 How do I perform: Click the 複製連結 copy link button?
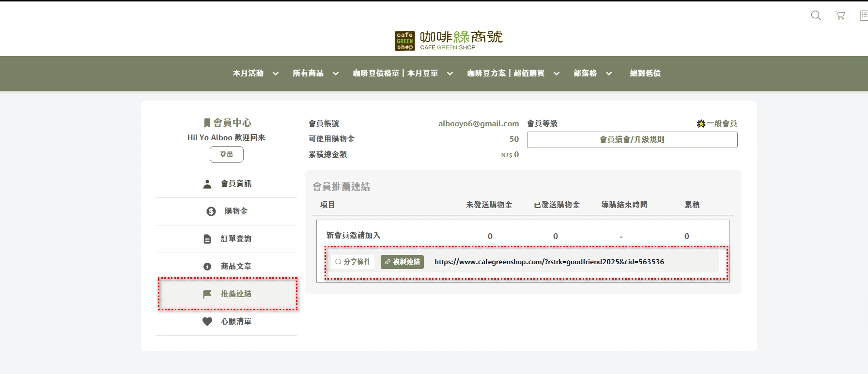[402, 262]
